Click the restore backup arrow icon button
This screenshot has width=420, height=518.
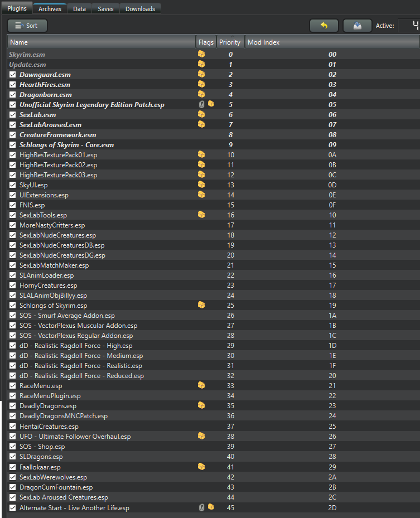[324, 26]
